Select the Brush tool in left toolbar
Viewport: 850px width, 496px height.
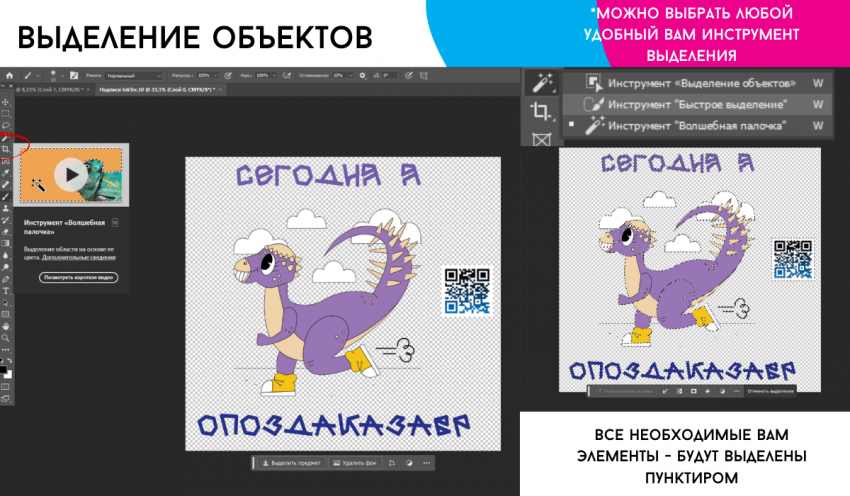[x=5, y=196]
